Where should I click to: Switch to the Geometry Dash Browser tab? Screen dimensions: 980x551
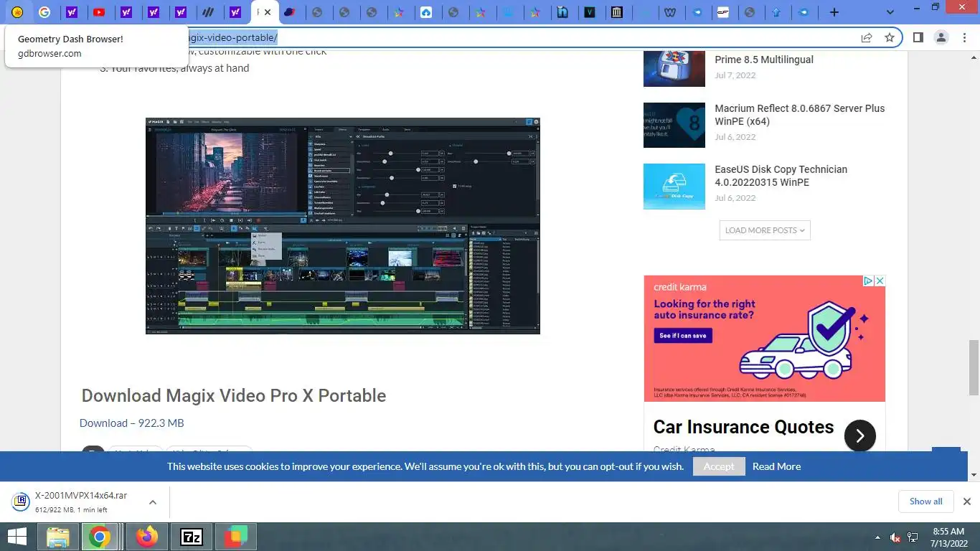click(17, 12)
